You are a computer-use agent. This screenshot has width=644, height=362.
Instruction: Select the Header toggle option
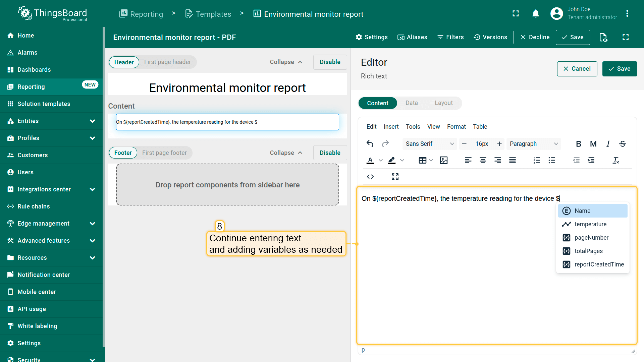click(x=124, y=62)
